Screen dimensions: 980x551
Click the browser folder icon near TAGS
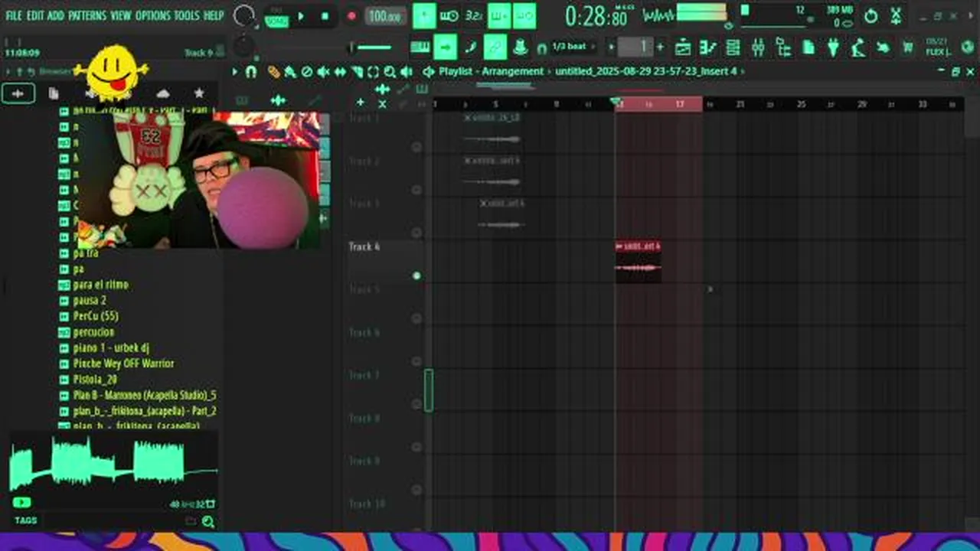pyautogui.click(x=191, y=522)
